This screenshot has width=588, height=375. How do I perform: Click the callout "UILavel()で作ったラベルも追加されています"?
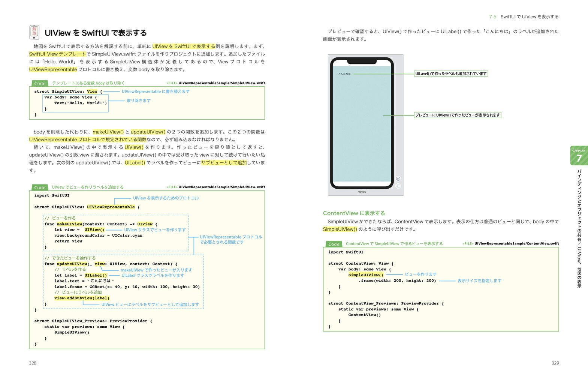[x=451, y=73]
